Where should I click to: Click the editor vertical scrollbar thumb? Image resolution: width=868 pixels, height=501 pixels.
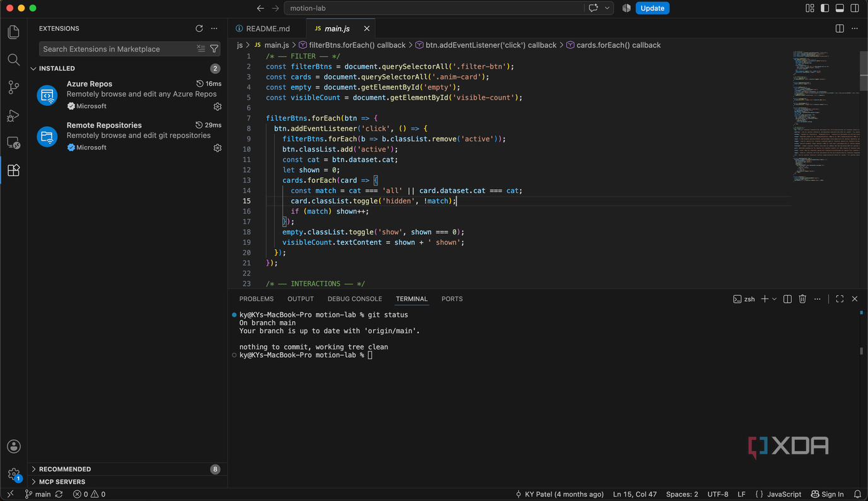click(864, 71)
